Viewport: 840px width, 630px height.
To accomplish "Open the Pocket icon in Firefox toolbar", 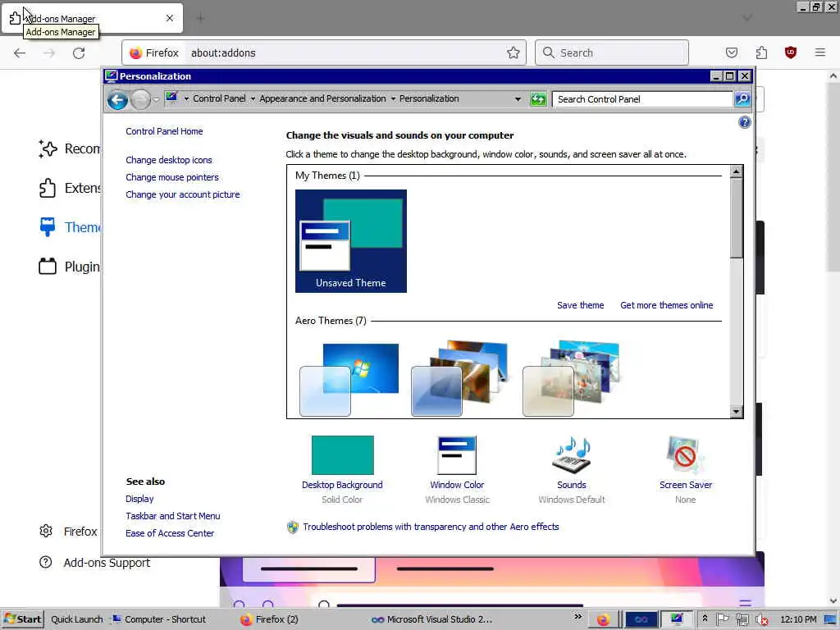I will (732, 52).
